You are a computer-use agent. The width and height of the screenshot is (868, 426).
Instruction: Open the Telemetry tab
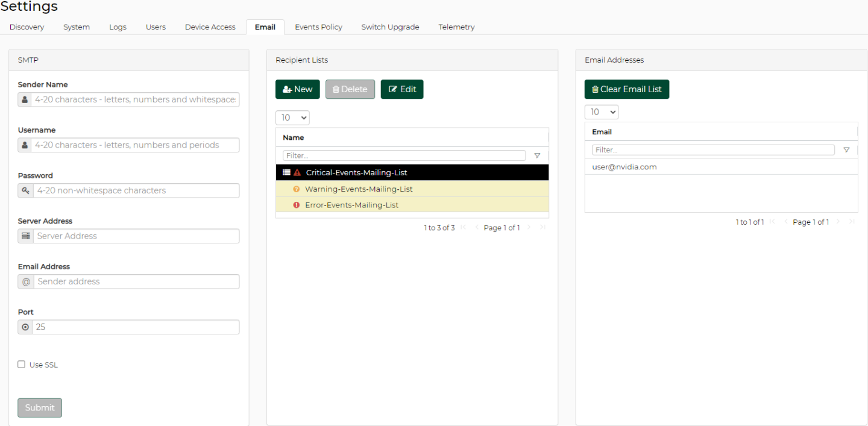pos(456,27)
